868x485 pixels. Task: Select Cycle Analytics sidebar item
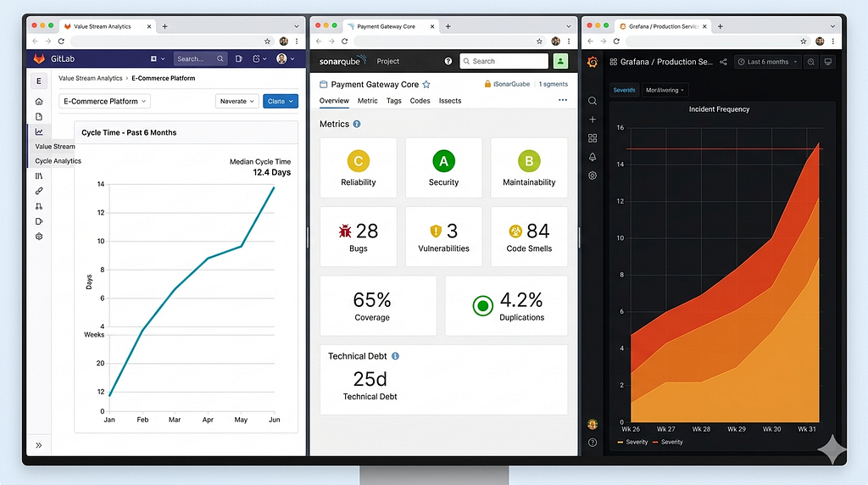(58, 161)
